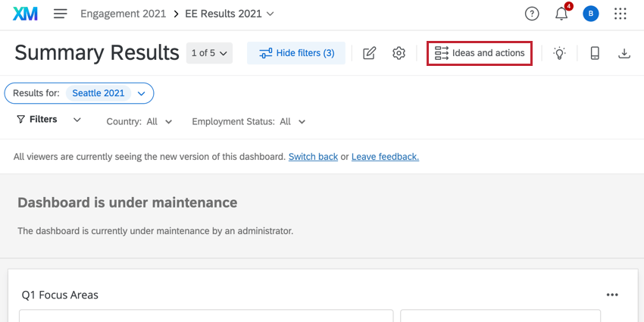Screen dimensions: 644x322
Task: Open the app switcher grid
Action: (621, 14)
